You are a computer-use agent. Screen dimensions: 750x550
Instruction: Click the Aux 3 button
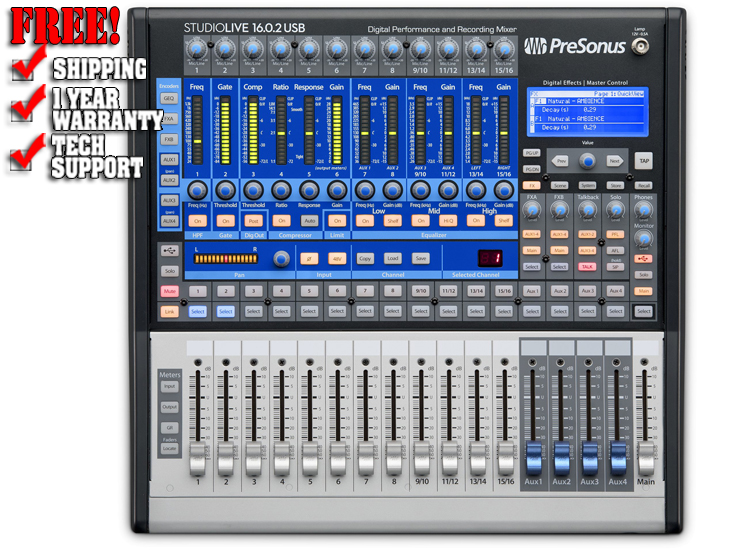(x=587, y=291)
